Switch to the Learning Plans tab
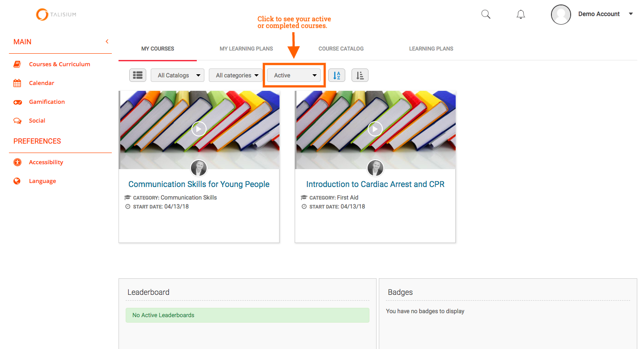 (x=431, y=49)
